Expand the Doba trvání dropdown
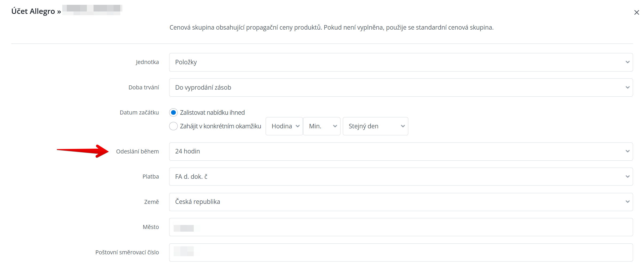 click(400, 88)
